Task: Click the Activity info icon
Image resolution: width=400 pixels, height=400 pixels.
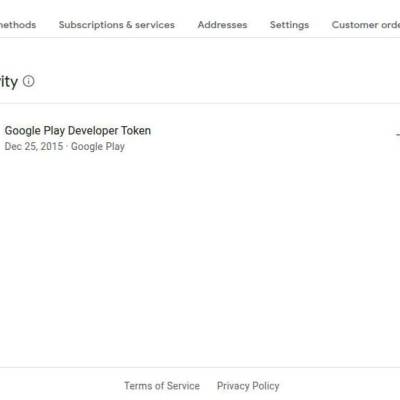Action: click(29, 81)
